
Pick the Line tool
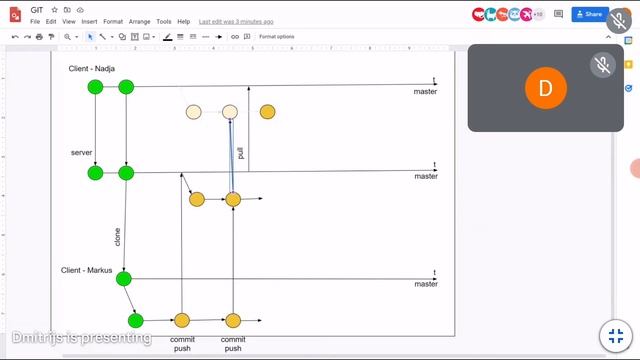point(103,37)
